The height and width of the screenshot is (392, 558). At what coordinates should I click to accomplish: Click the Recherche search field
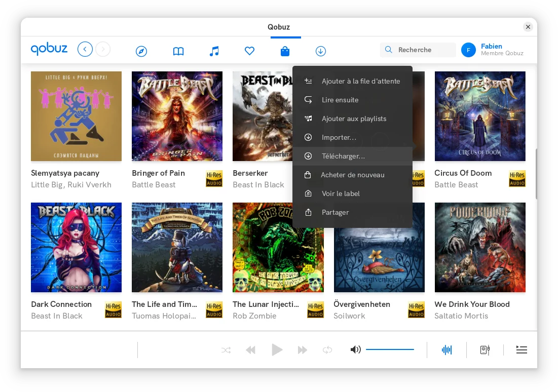point(418,50)
